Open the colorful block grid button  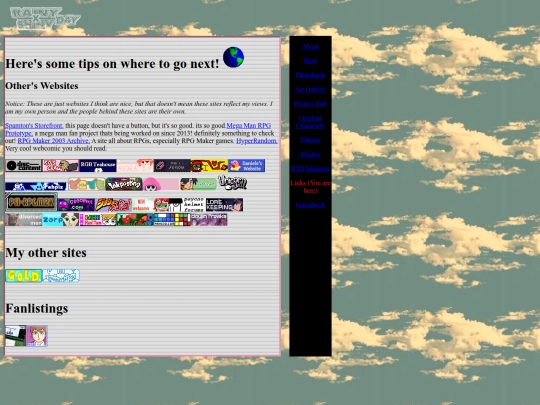172,220
